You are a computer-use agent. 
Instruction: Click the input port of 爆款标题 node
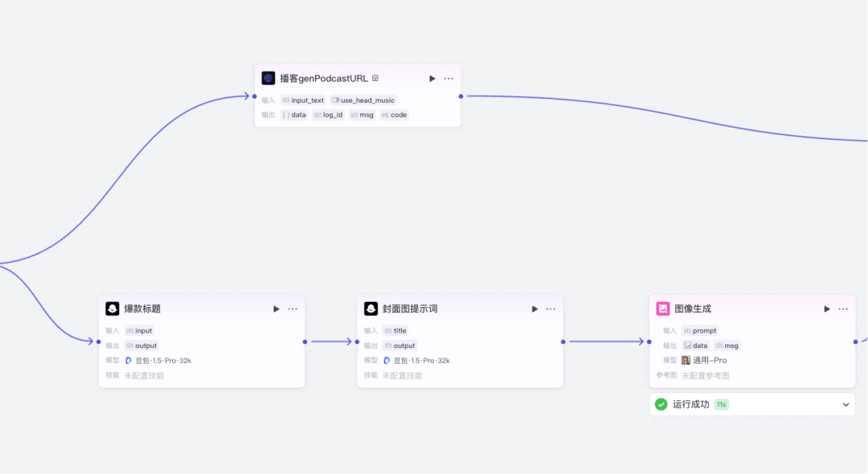[99, 341]
